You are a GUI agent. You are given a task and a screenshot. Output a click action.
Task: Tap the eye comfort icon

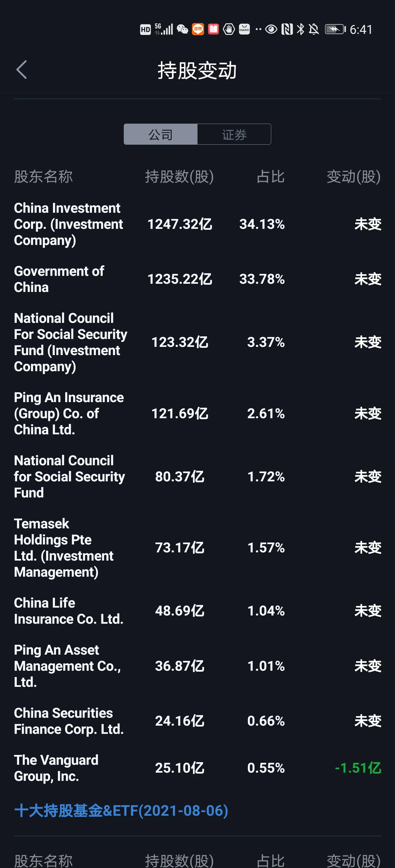pyautogui.click(x=271, y=30)
